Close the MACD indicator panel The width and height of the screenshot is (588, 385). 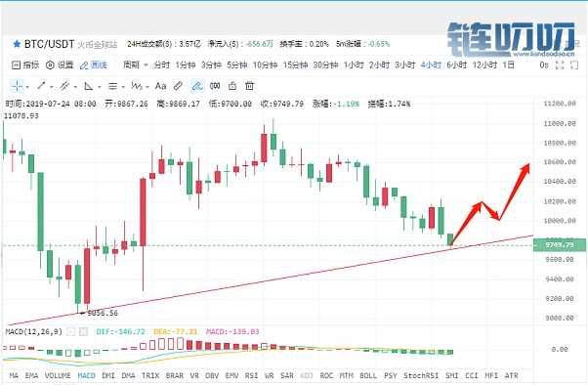pos(83,331)
